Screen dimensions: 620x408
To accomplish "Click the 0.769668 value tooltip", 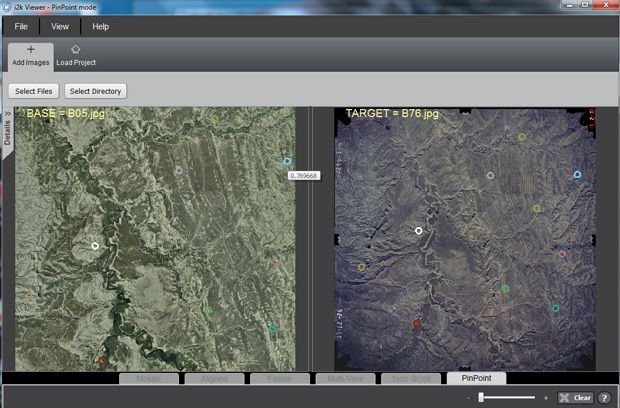I will coord(304,176).
